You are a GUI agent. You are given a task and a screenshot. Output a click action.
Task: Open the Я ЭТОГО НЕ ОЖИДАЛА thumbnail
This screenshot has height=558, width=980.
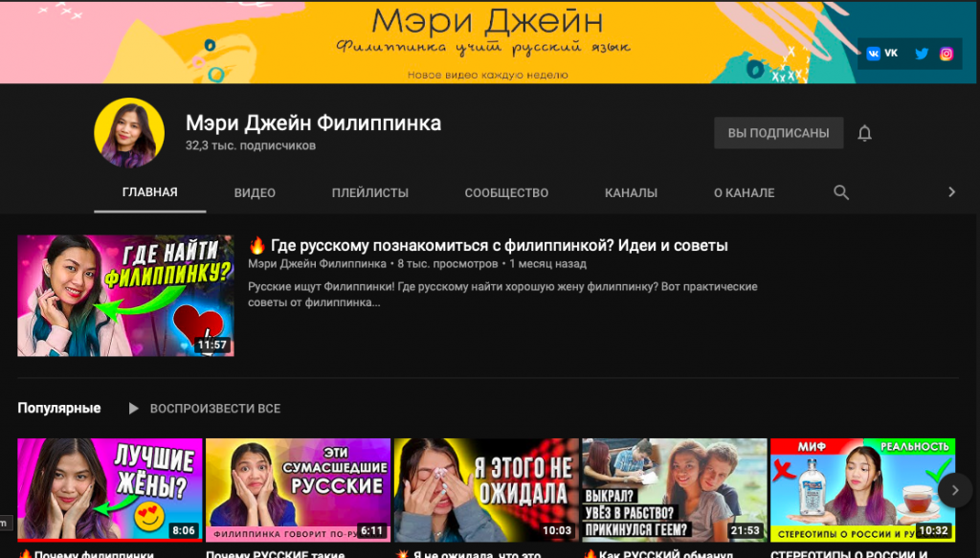486,490
